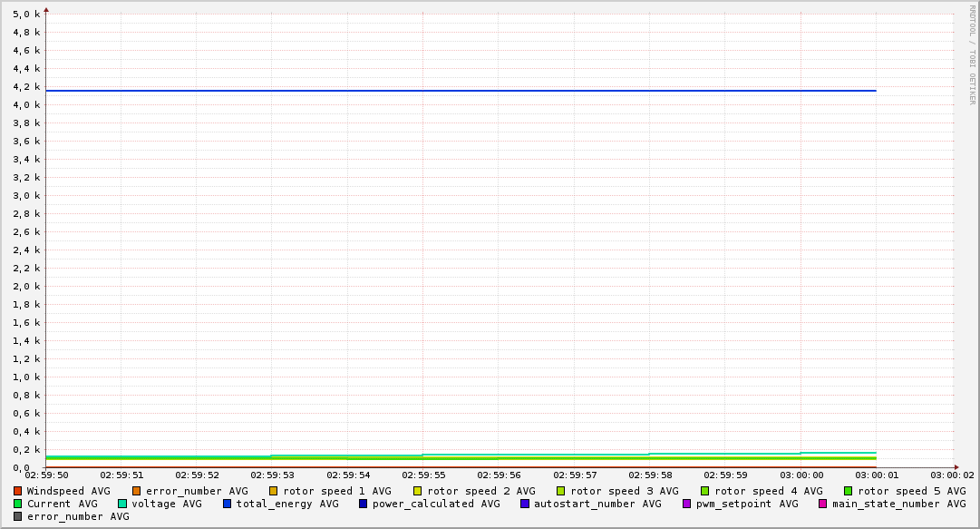Click the rotor speed 2 AVG label text
Viewport: 980px width, 529px height.
click(x=480, y=491)
